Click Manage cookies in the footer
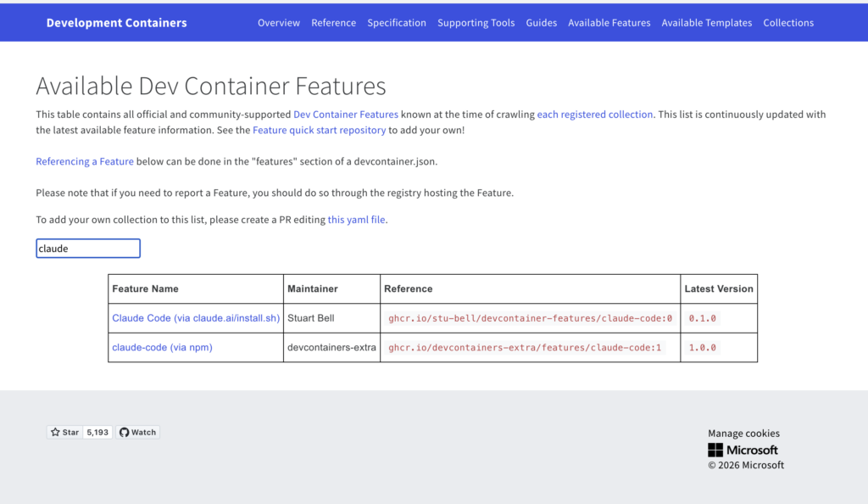Screen dimensions: 868x504 click(x=743, y=433)
